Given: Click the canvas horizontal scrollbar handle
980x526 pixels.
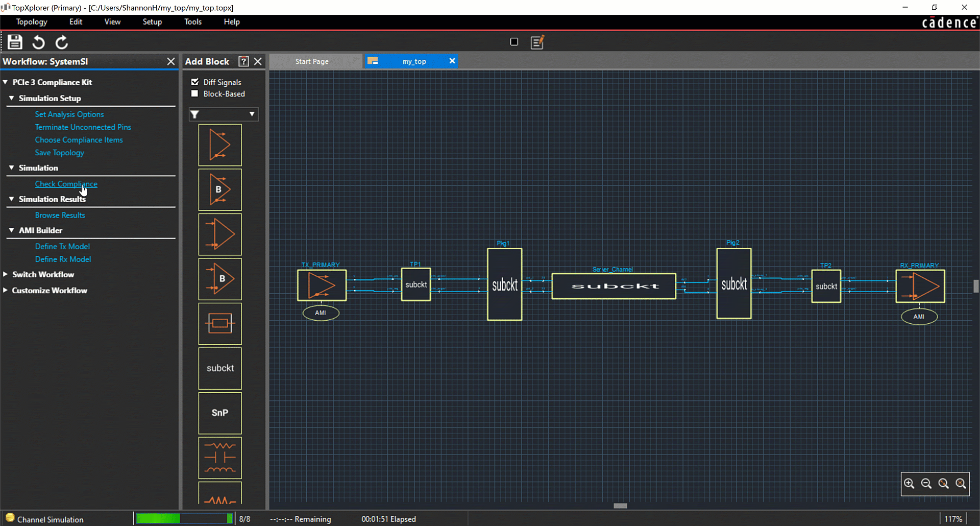Looking at the screenshot, I should click(620, 506).
